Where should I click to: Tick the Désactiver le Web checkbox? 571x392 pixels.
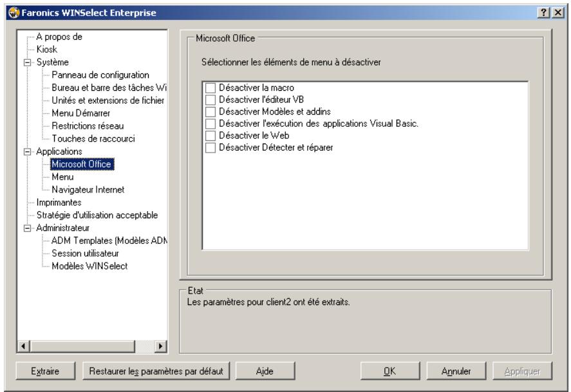coord(211,136)
